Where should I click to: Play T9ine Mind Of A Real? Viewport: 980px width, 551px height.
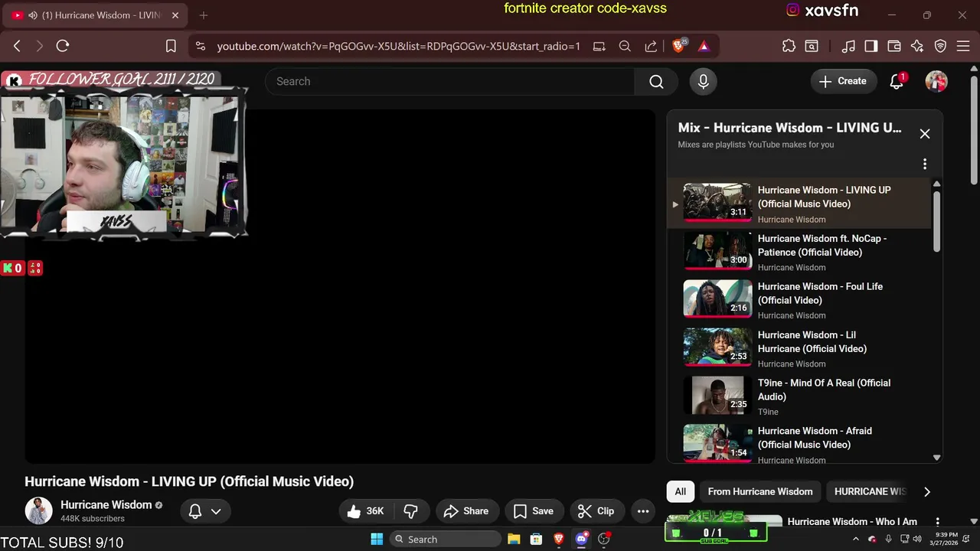click(x=799, y=396)
